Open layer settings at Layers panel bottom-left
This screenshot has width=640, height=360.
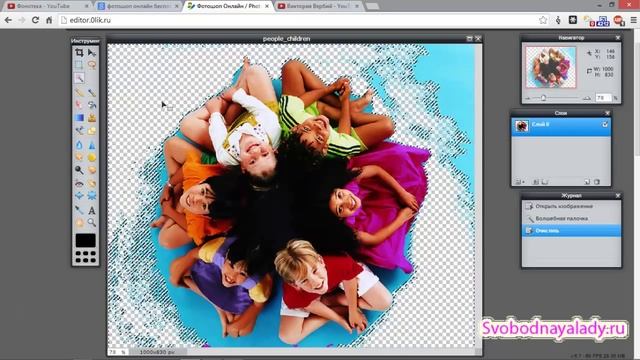(520, 182)
